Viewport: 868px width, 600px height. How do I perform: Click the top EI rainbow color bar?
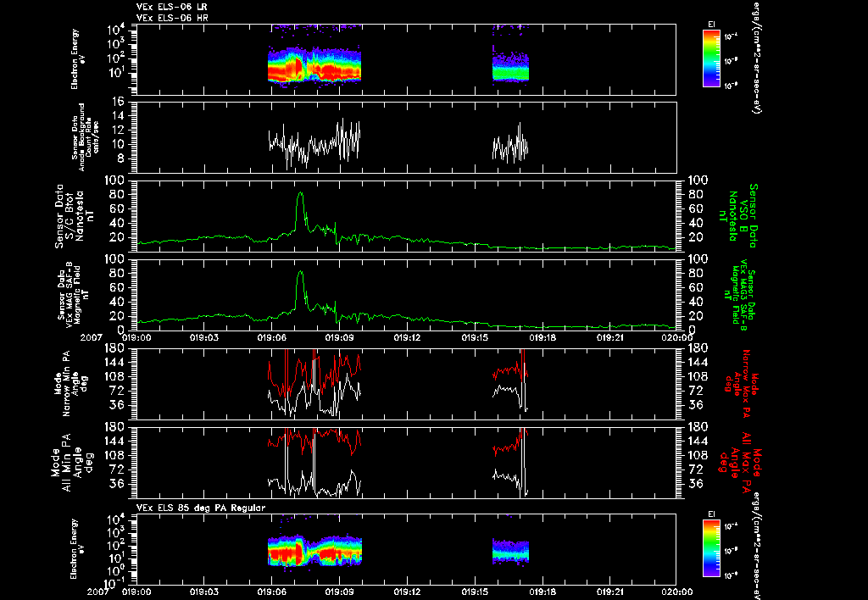[x=711, y=58]
